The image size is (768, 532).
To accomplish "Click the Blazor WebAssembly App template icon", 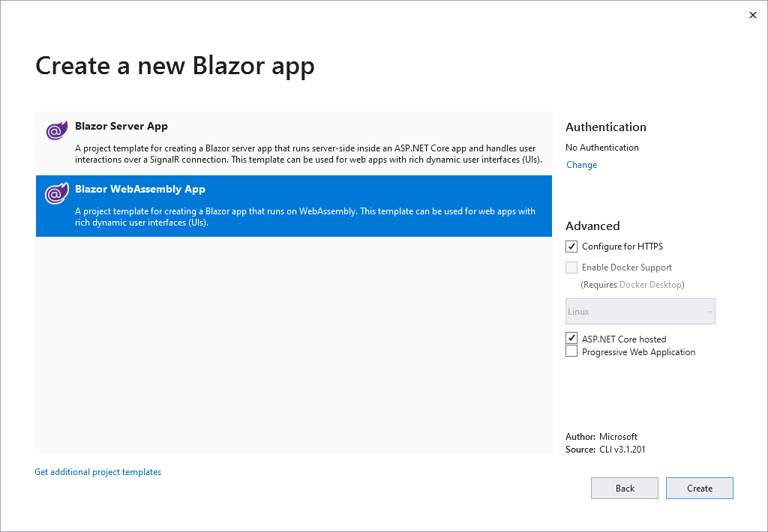I will point(57,193).
